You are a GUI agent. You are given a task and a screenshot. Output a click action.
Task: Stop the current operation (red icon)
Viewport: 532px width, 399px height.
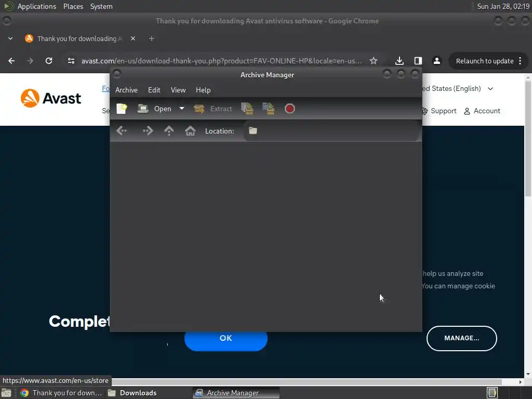click(289, 109)
